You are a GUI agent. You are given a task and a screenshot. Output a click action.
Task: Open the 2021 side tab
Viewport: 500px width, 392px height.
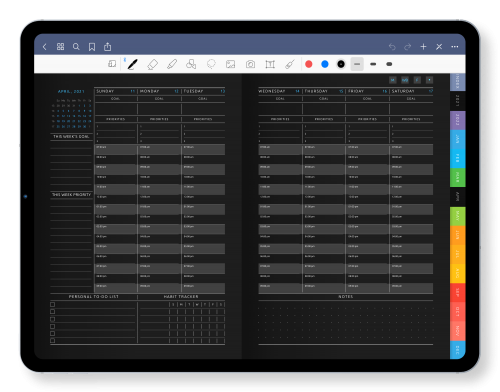point(458,101)
